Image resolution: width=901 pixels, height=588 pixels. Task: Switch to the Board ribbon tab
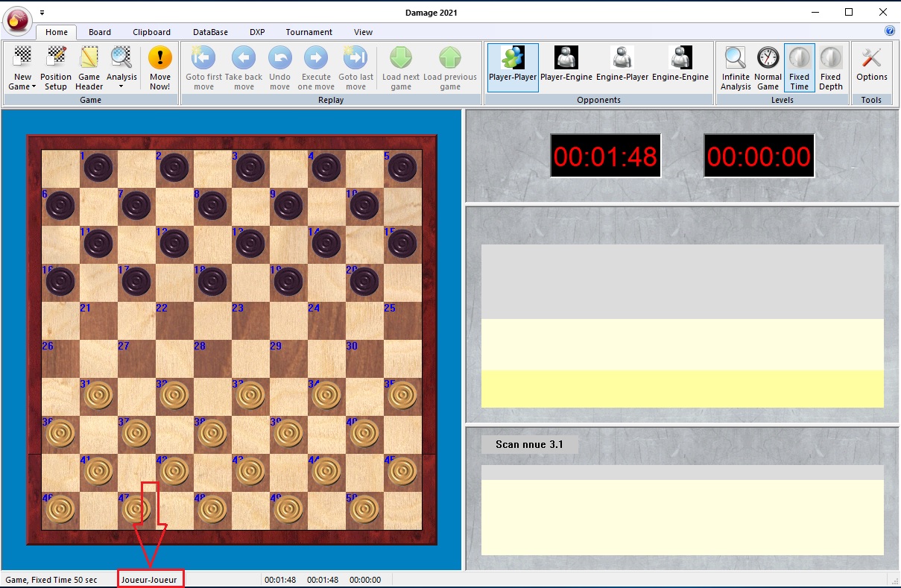(100, 32)
